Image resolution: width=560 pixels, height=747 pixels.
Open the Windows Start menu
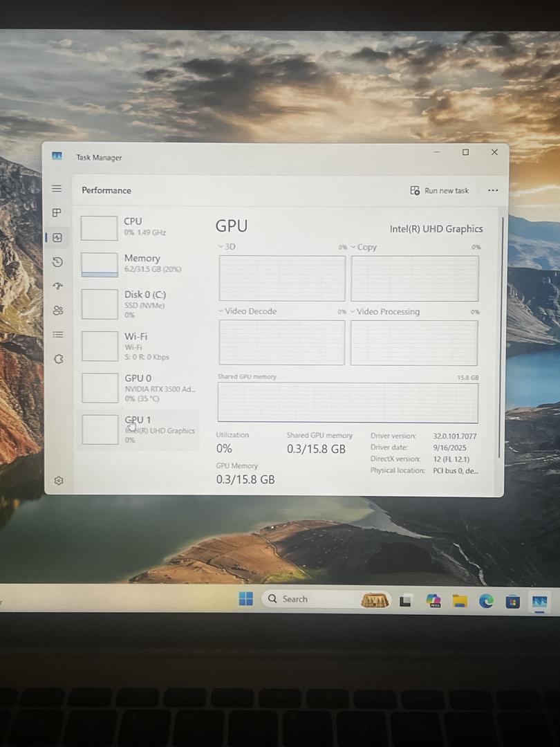point(245,599)
